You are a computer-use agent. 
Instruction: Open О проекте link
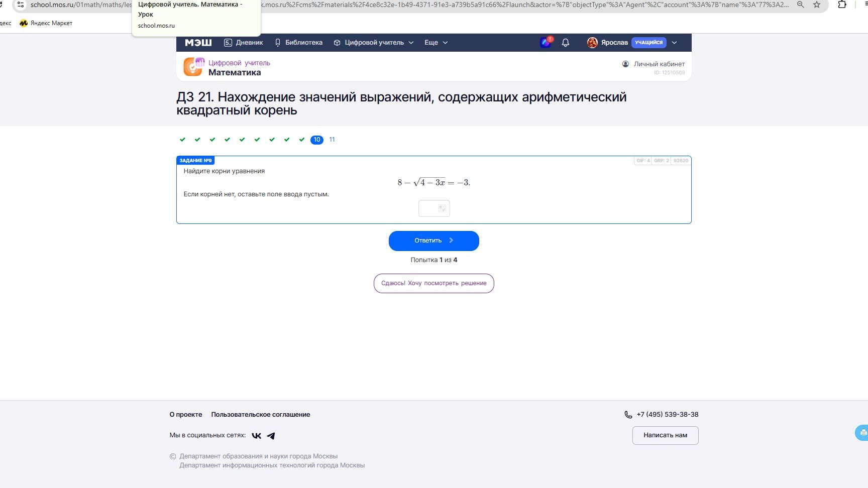coord(186,415)
